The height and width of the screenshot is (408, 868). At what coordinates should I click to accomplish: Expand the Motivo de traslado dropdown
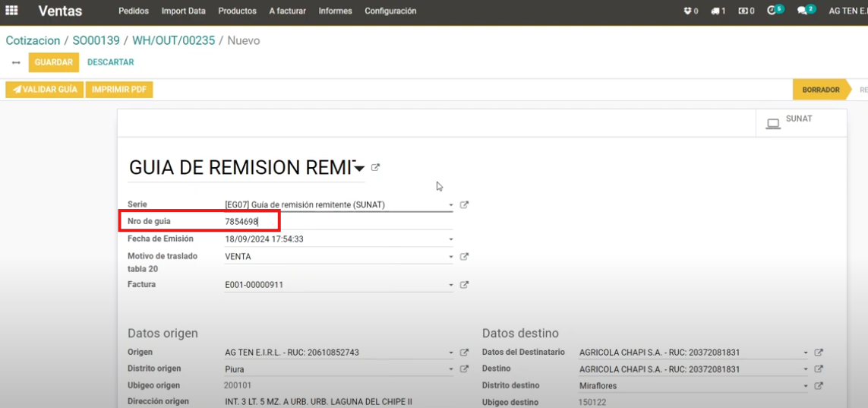pyautogui.click(x=450, y=257)
